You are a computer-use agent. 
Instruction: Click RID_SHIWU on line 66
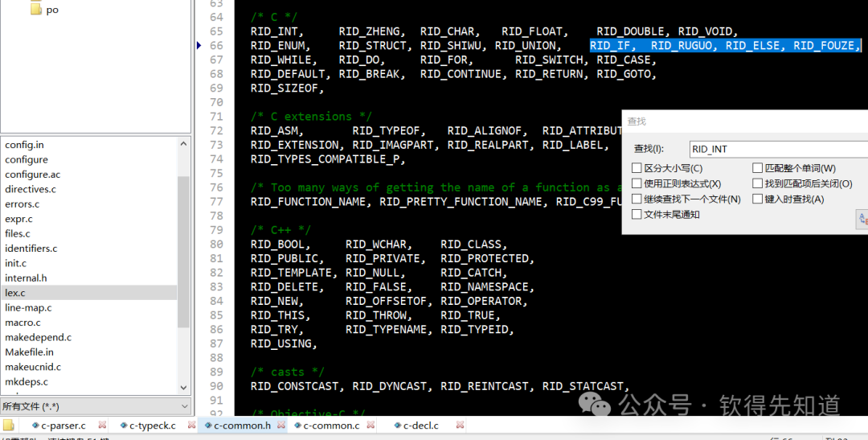[451, 45]
